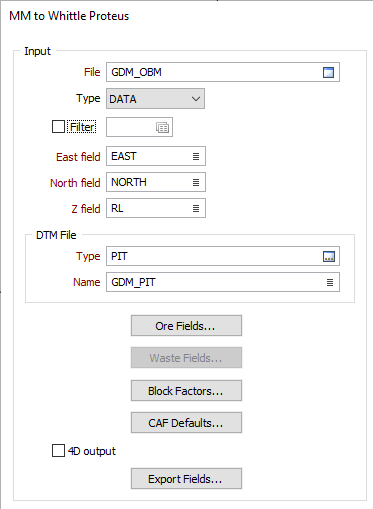373x509 pixels.
Task: Click the Waste Fields button
Action: pyautogui.click(x=186, y=358)
